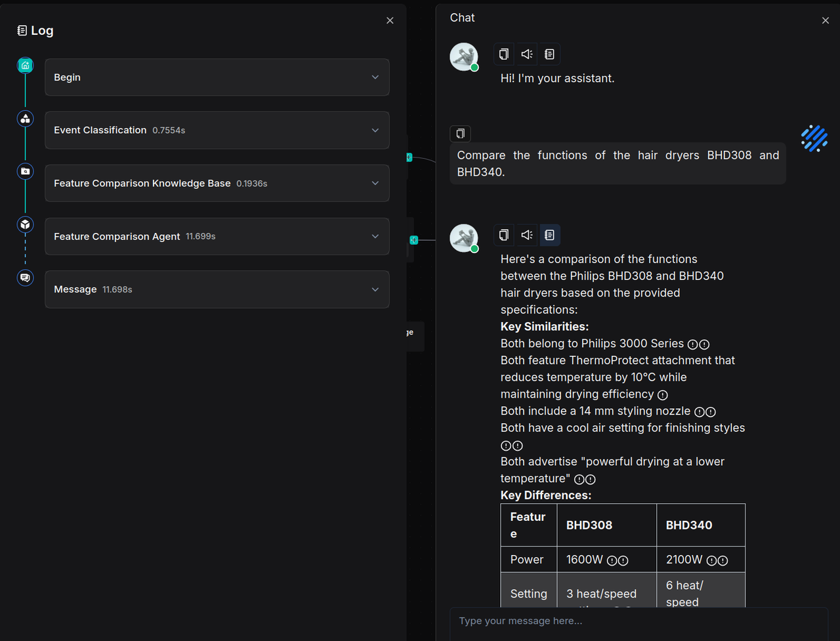This screenshot has width=840, height=641.
Task: Toggle log view for comparison response
Action: point(549,235)
